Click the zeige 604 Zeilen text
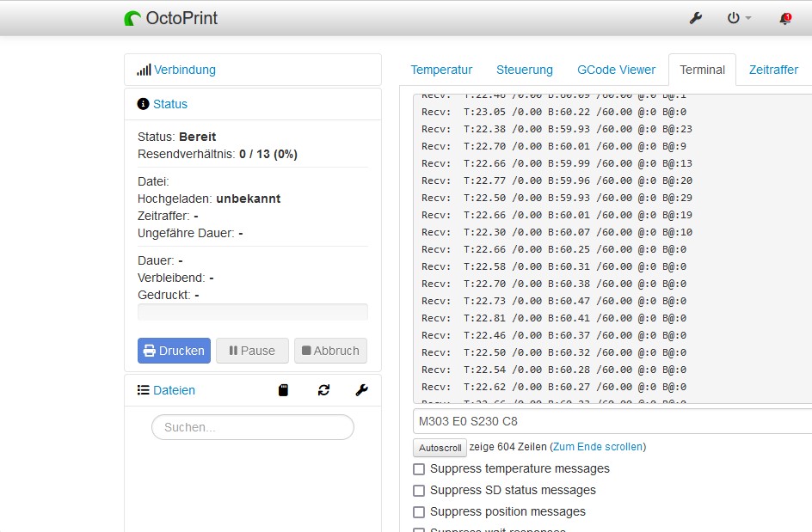The image size is (812, 532). tap(507, 447)
